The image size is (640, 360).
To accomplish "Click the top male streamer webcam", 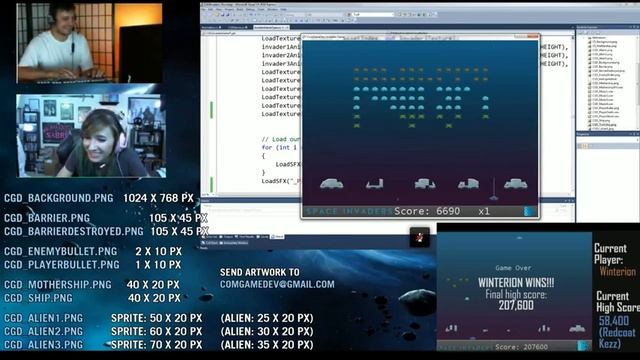I will coord(89,43).
